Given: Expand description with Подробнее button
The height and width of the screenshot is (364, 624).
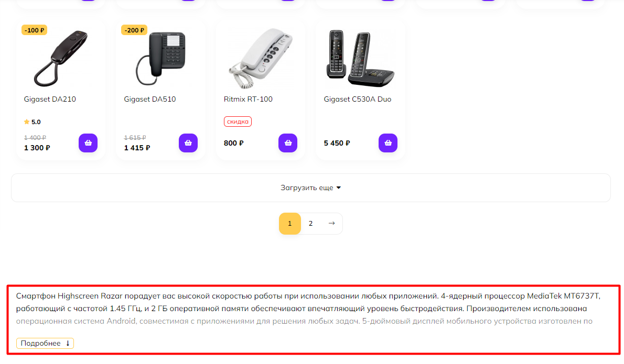Looking at the screenshot, I should click(x=45, y=344).
